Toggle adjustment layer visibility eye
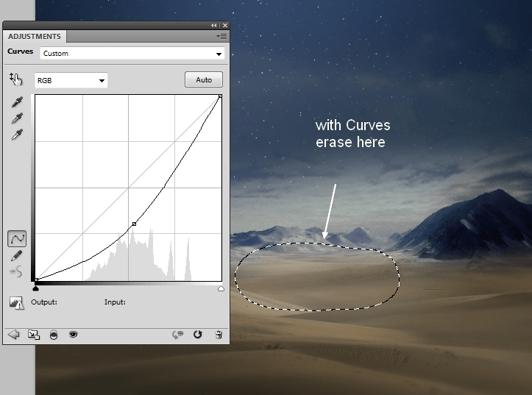Viewport: 532px width, 395px height. pyautogui.click(x=74, y=335)
